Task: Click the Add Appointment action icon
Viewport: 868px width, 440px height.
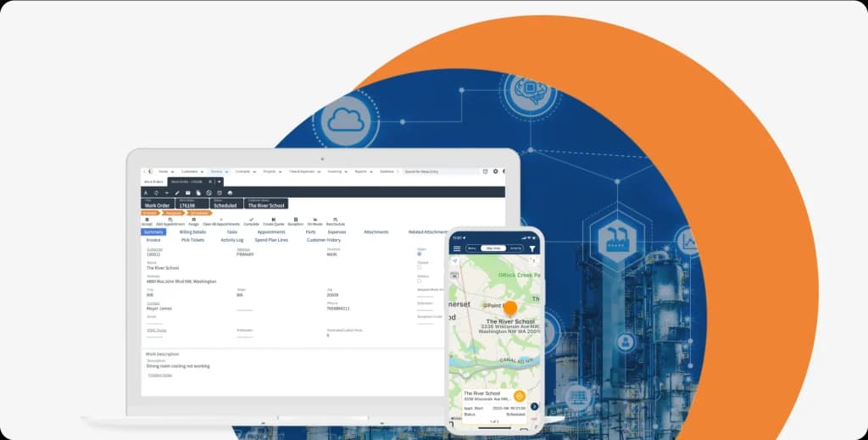Action: (170, 220)
